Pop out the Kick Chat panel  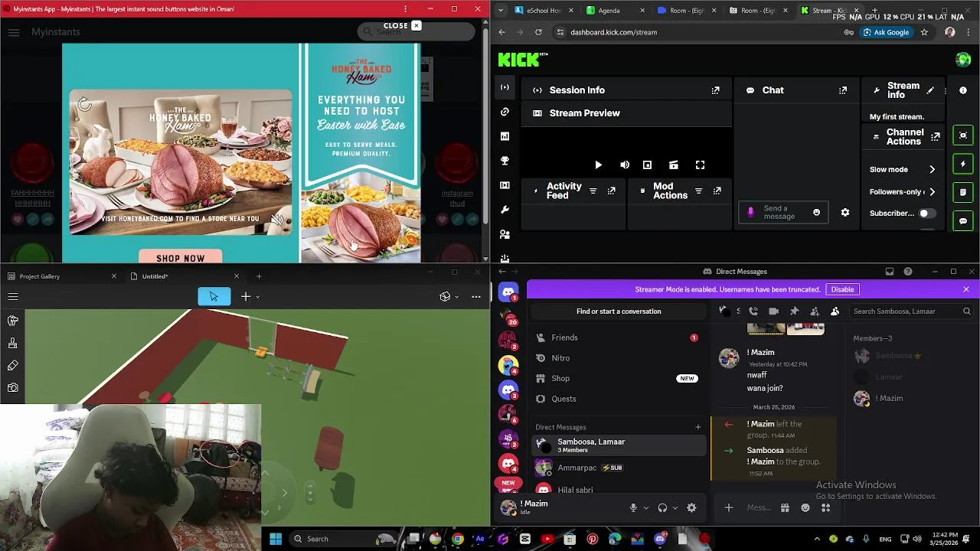coord(843,90)
